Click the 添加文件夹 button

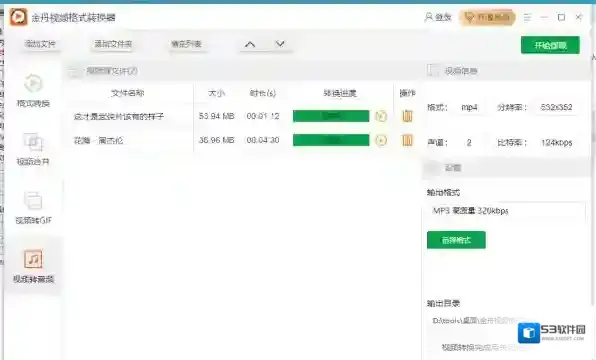[113, 44]
